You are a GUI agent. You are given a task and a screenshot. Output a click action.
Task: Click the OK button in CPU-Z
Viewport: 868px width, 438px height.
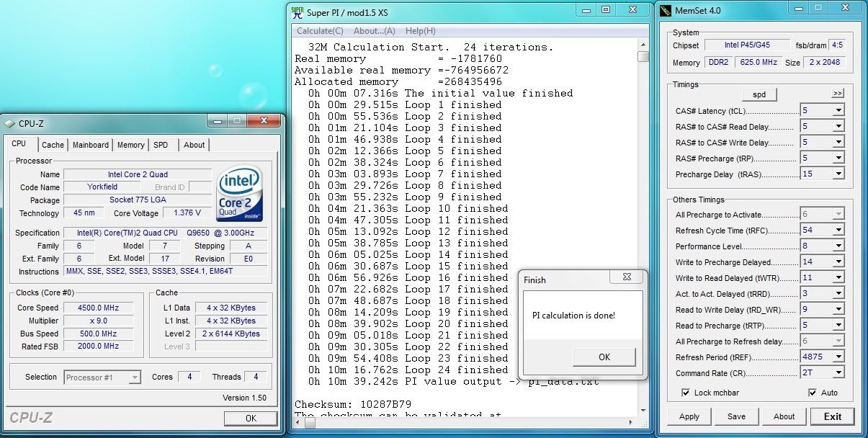[251, 419]
